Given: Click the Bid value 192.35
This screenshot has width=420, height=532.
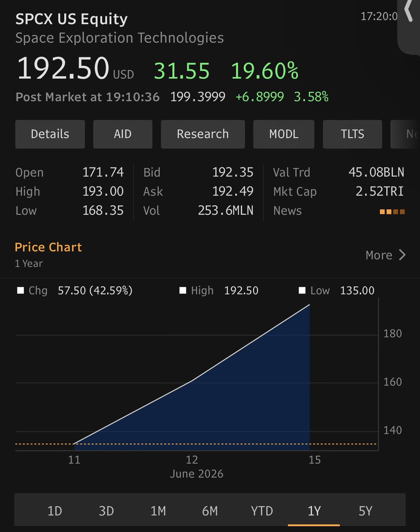Looking at the screenshot, I should (x=233, y=172).
